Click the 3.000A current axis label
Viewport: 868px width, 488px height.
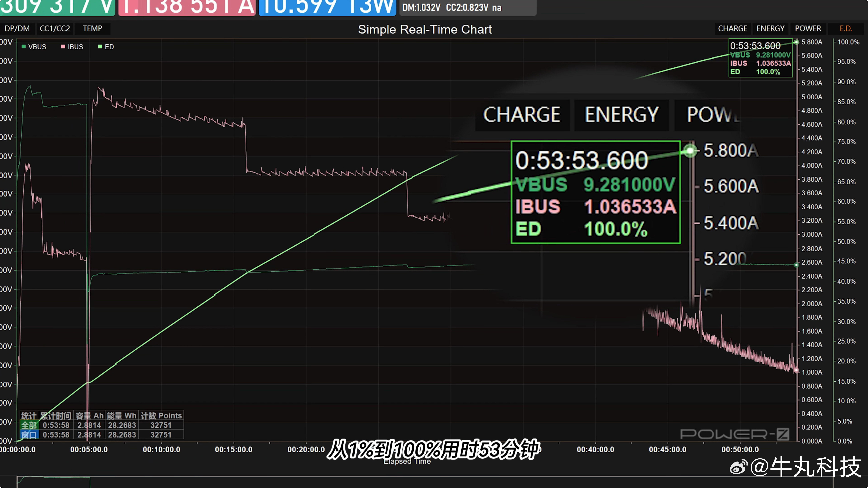coord(812,234)
